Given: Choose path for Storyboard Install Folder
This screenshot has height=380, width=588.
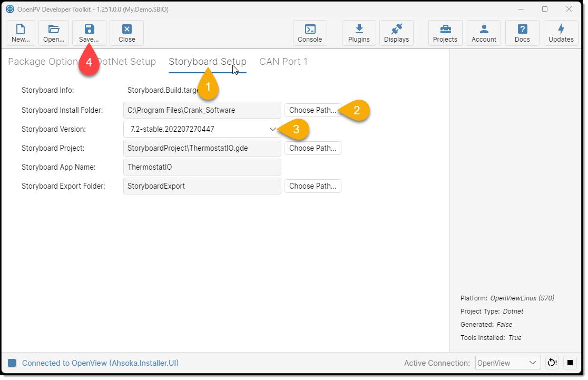Looking at the screenshot, I should tap(313, 110).
